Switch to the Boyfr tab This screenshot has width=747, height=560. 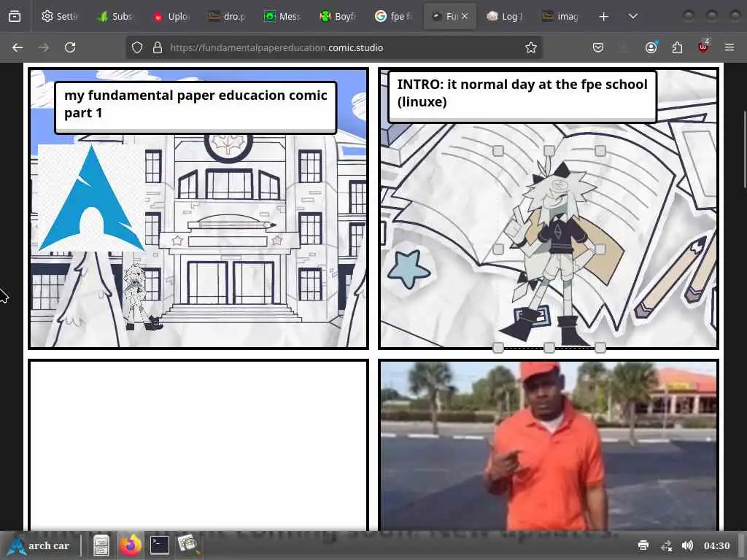(338, 16)
